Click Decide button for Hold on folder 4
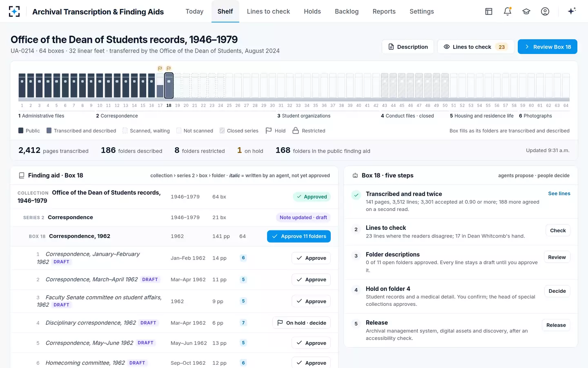The height and width of the screenshot is (368, 588). [x=557, y=291]
